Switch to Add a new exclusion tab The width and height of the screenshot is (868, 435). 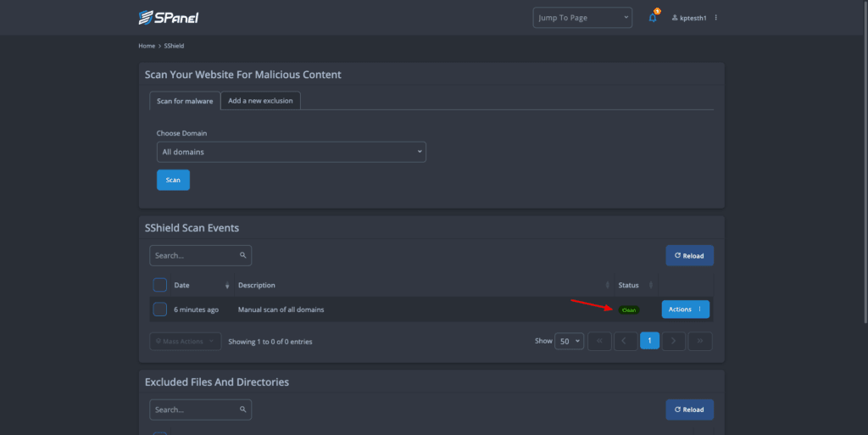pyautogui.click(x=260, y=101)
